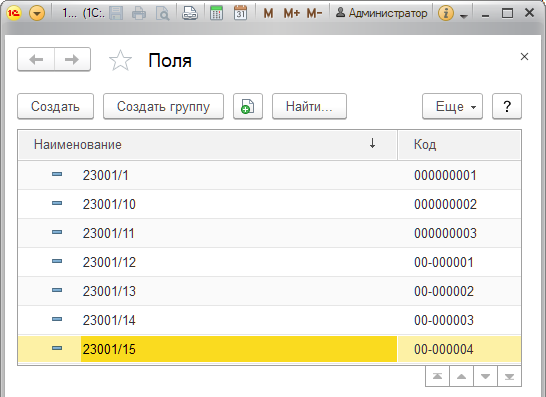
Task: Click item icon beside 23001/11
Action: [x=57, y=232]
